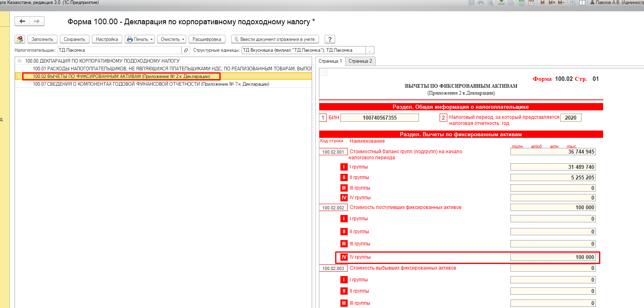
Task: Click the Стоимость выбывших фиксированных активов label
Action: (403, 268)
